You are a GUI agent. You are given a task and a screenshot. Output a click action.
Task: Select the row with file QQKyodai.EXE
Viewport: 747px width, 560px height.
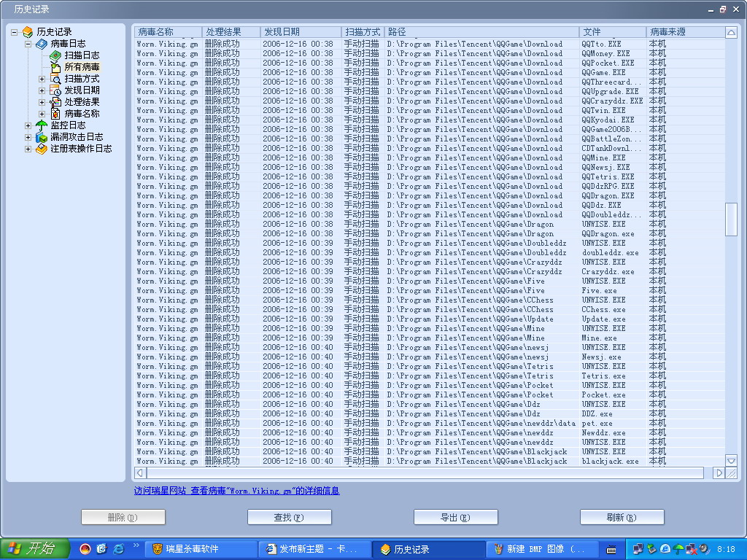click(x=430, y=120)
